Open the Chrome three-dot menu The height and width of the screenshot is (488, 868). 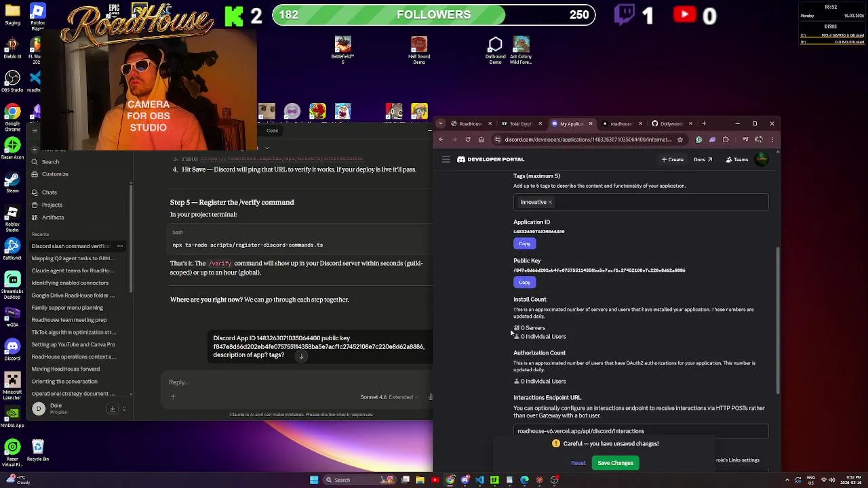772,140
